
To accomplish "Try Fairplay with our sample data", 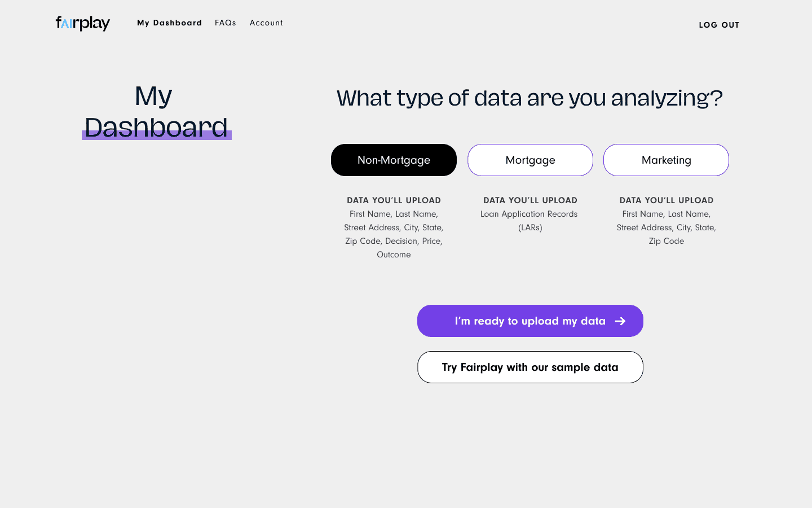I will coord(530,367).
